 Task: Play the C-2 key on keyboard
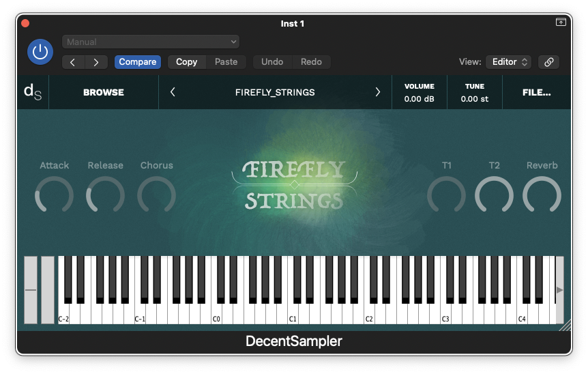63,315
